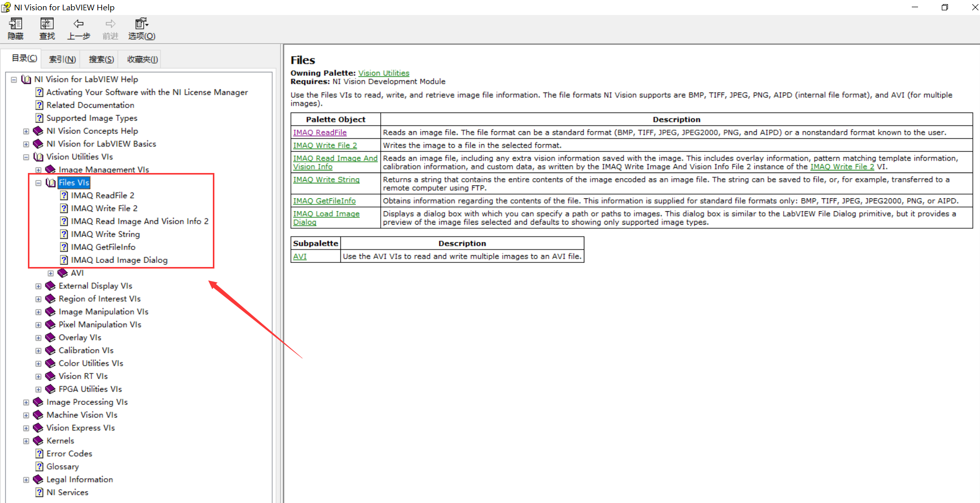Select the NI Services topic
The width and height of the screenshot is (980, 503).
(x=67, y=493)
